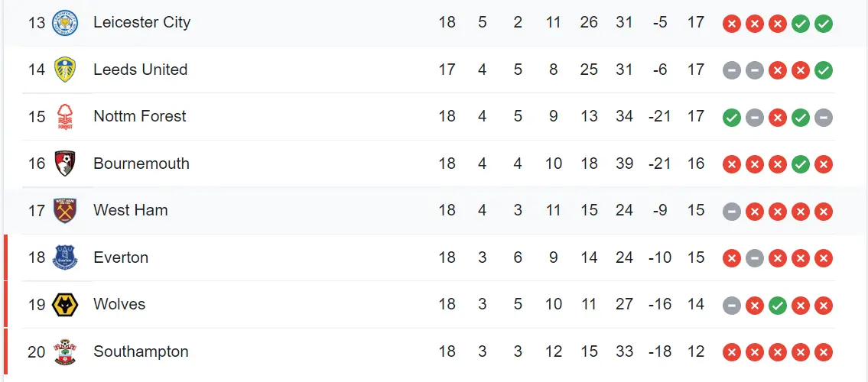The height and width of the screenshot is (382, 868).
Task: Click Leicester City's most recent win icon
Action: [824, 24]
